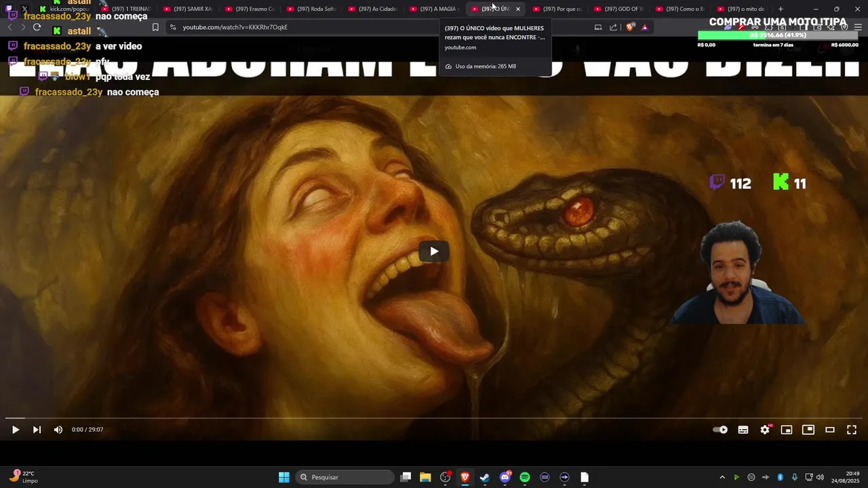Open the weather widget showing 22°C

point(24,477)
